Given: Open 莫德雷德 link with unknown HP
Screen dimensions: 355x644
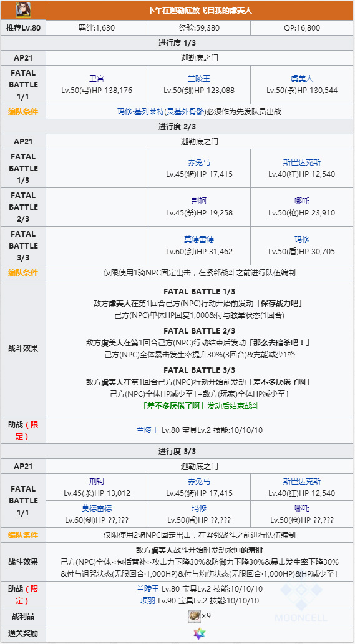Looking at the screenshot, I should [97, 508].
